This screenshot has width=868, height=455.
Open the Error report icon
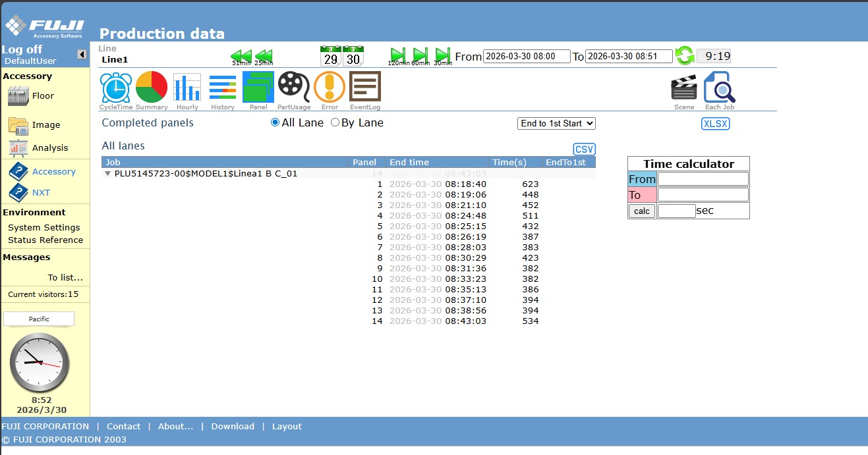(x=330, y=88)
